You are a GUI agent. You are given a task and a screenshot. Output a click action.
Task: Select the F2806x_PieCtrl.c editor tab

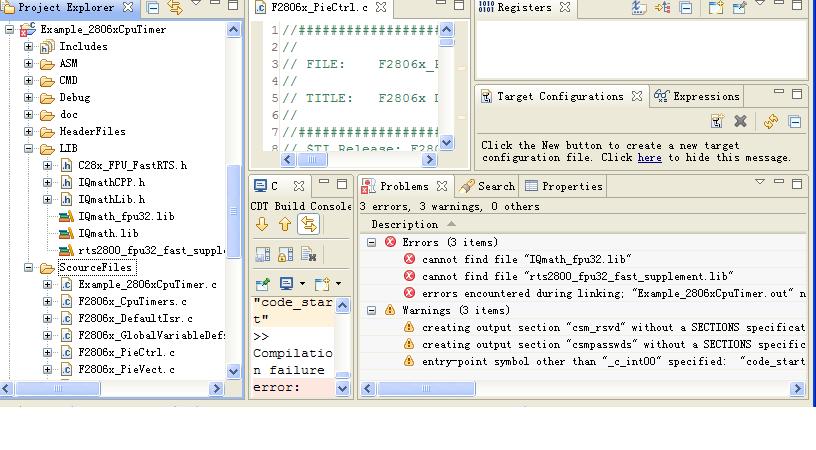[320, 7]
